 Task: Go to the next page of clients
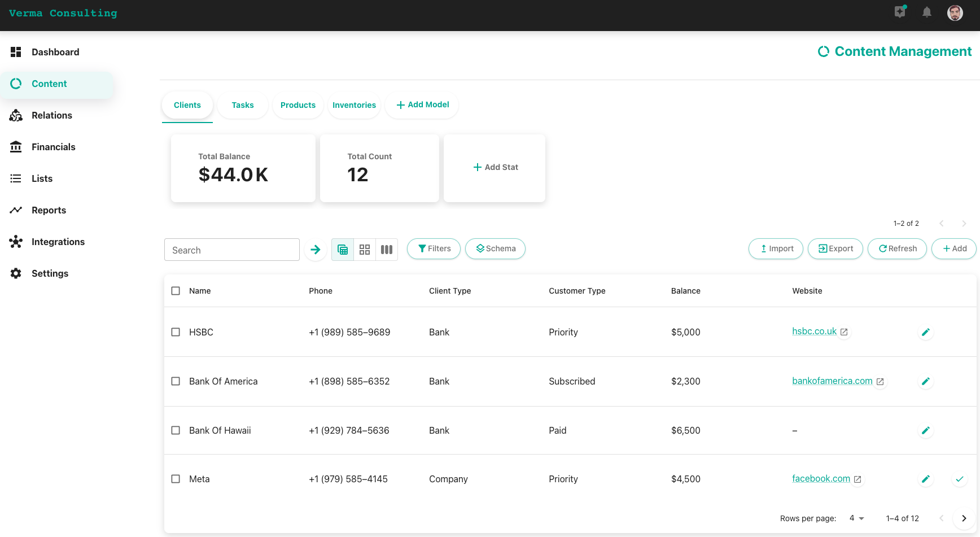pos(964,518)
